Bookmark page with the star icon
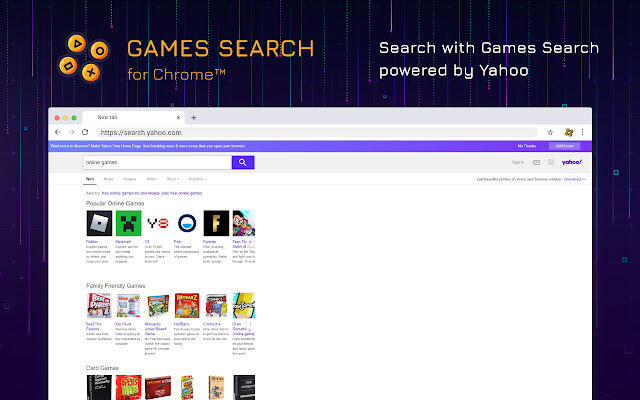Image resolution: width=640 pixels, height=400 pixels. click(550, 132)
